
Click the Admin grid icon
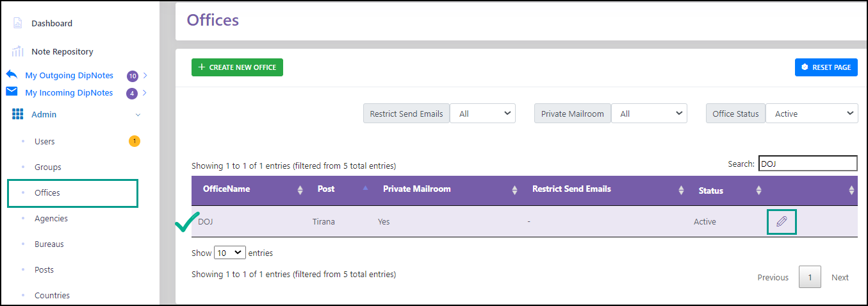pos(18,114)
